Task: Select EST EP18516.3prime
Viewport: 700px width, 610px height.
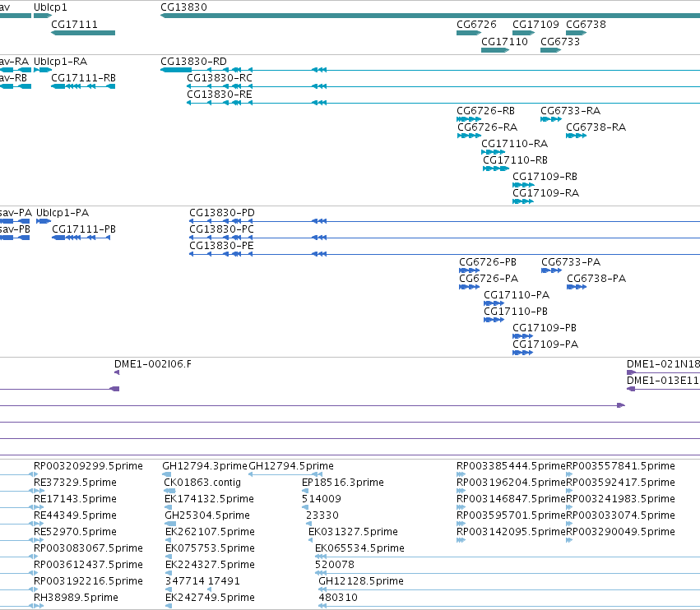Action: [343, 483]
